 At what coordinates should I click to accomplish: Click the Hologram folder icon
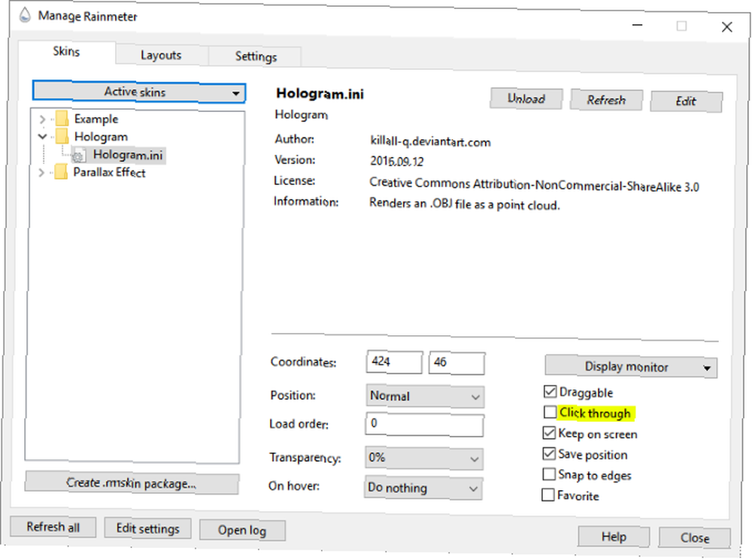(x=62, y=136)
